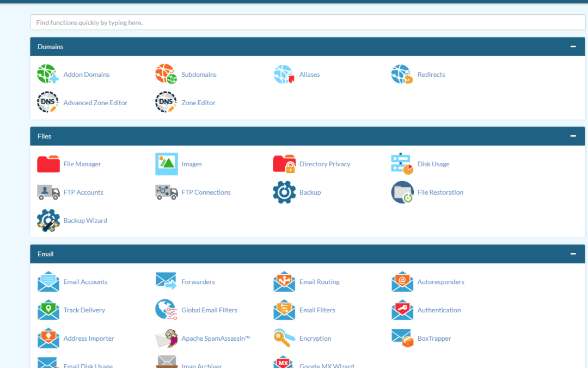Collapse the Domains section
Screen dimensions: 588x368
coord(573,46)
